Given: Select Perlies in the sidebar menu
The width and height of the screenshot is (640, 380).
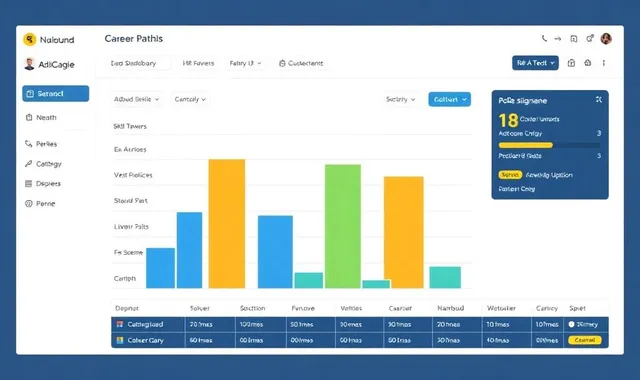Looking at the screenshot, I should 47,144.
